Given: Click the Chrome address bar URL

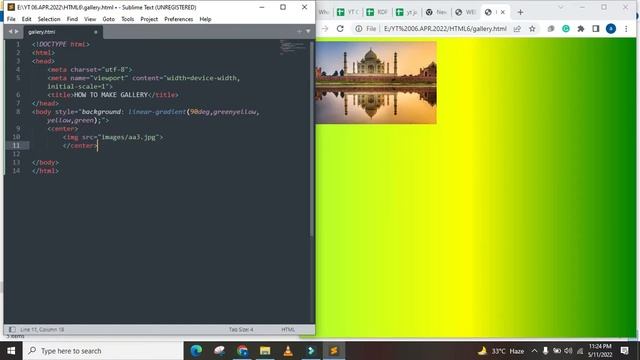Looking at the screenshot, I should click(x=445, y=29).
